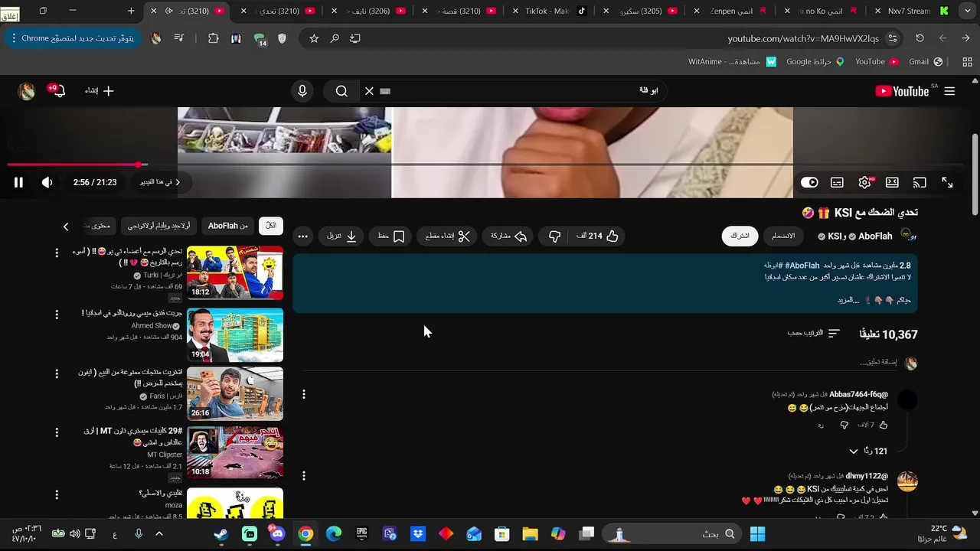Open the AboFlah channel name link
980x551 pixels.
pyautogui.click(x=875, y=236)
